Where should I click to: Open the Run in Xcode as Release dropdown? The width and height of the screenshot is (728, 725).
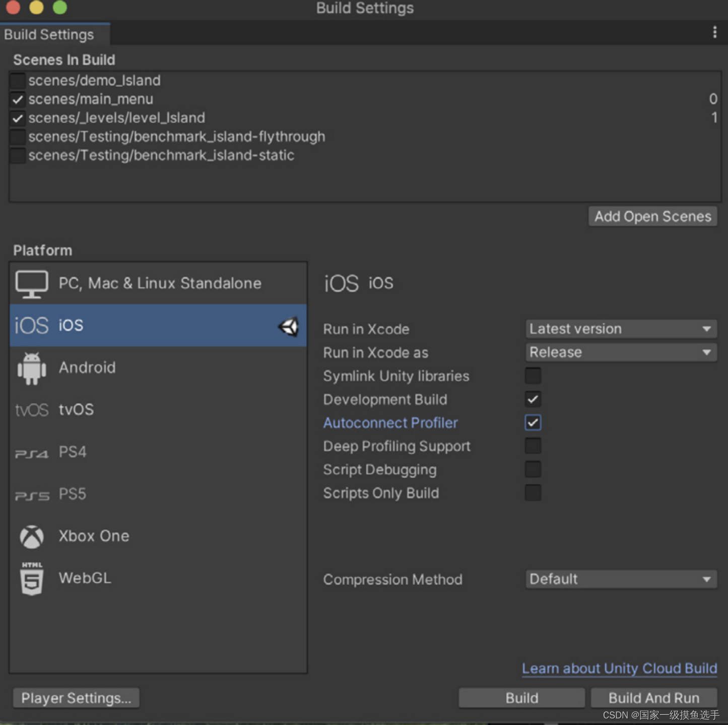click(621, 352)
